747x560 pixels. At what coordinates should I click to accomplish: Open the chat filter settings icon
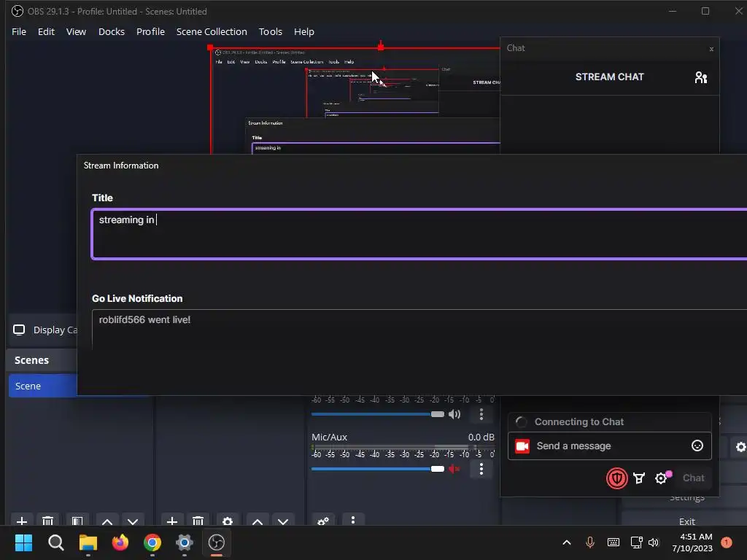pos(639,478)
